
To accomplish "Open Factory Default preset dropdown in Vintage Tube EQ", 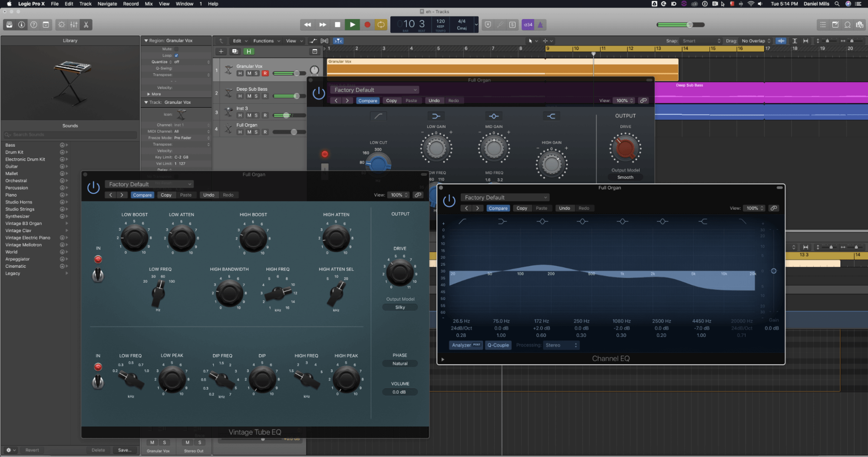I will pyautogui.click(x=149, y=184).
